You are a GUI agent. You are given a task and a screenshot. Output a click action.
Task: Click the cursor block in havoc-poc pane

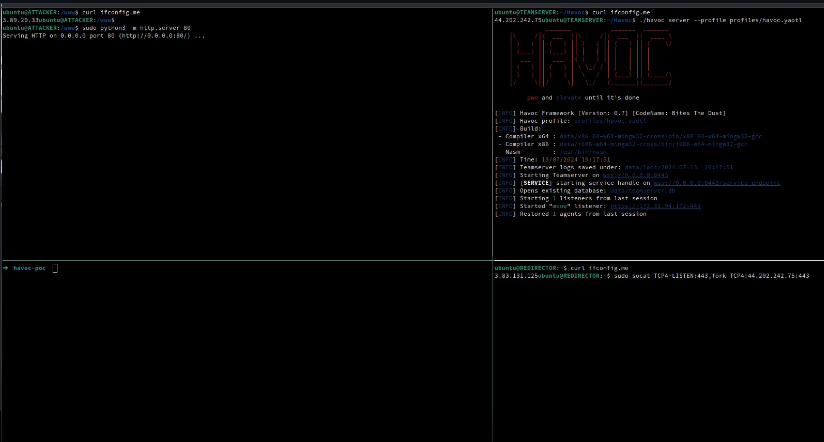coord(56,268)
